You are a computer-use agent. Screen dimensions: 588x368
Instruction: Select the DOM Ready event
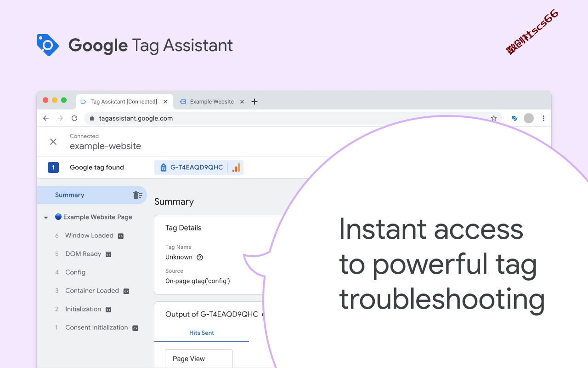[83, 254]
